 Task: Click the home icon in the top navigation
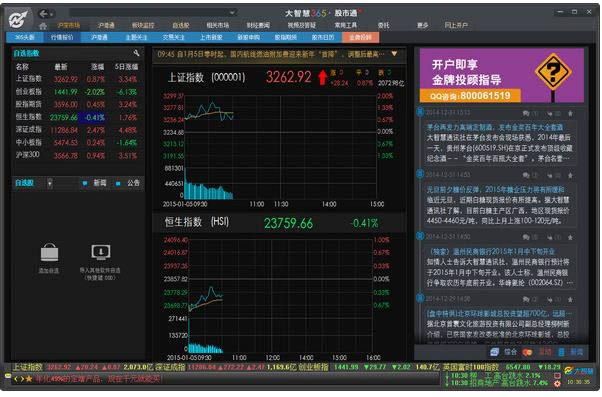[43, 26]
